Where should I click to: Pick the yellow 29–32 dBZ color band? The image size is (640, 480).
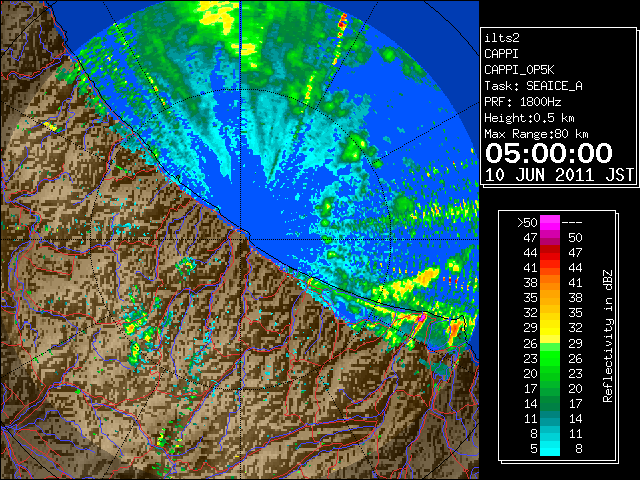(x=550, y=328)
